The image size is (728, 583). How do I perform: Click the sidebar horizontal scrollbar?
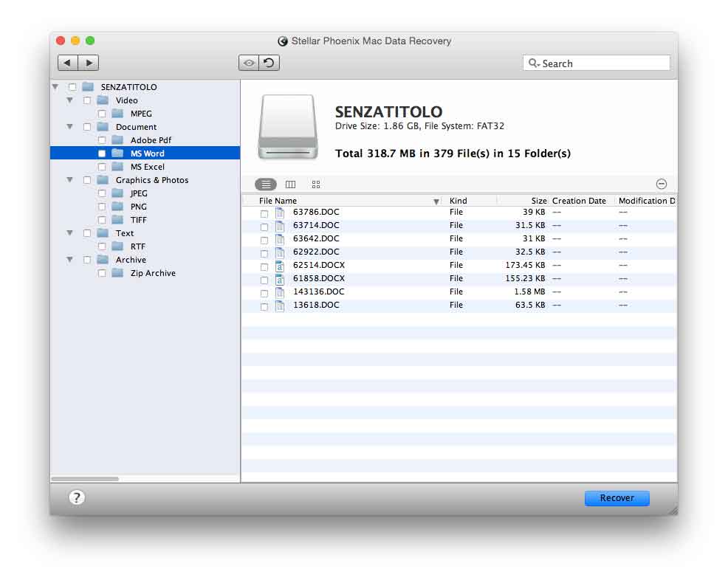click(x=85, y=478)
